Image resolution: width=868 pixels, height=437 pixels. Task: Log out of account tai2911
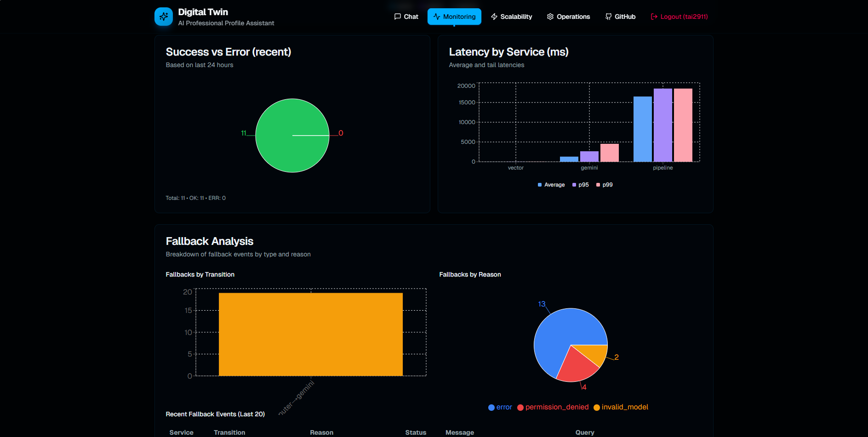tap(680, 16)
